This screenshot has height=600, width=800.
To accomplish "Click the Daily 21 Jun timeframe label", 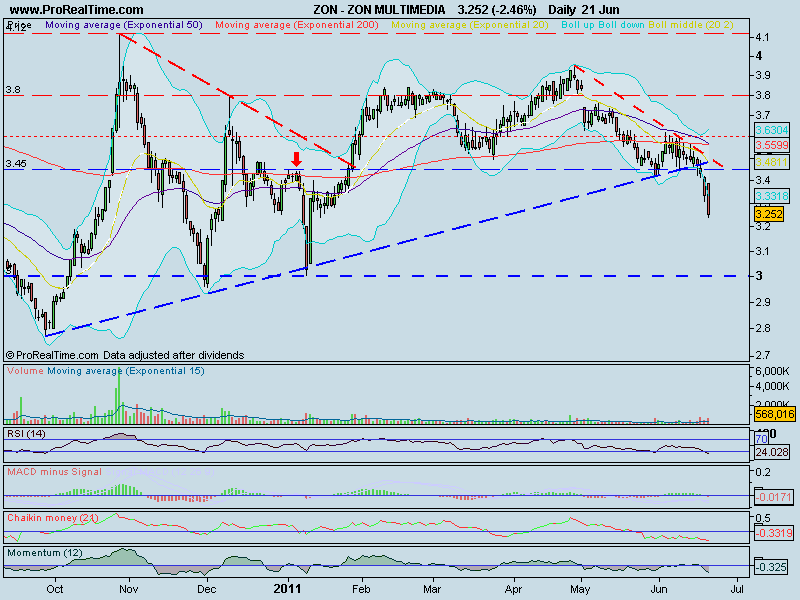I will point(584,10).
